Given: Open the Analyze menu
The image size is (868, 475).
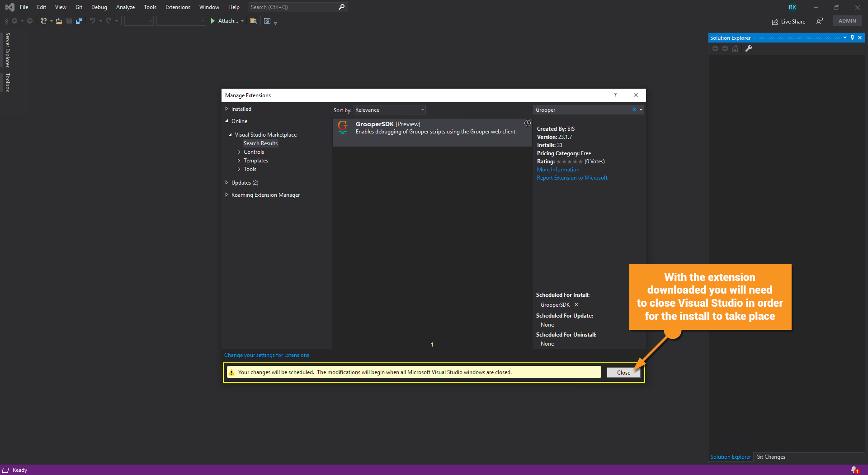Looking at the screenshot, I should 125,7.
